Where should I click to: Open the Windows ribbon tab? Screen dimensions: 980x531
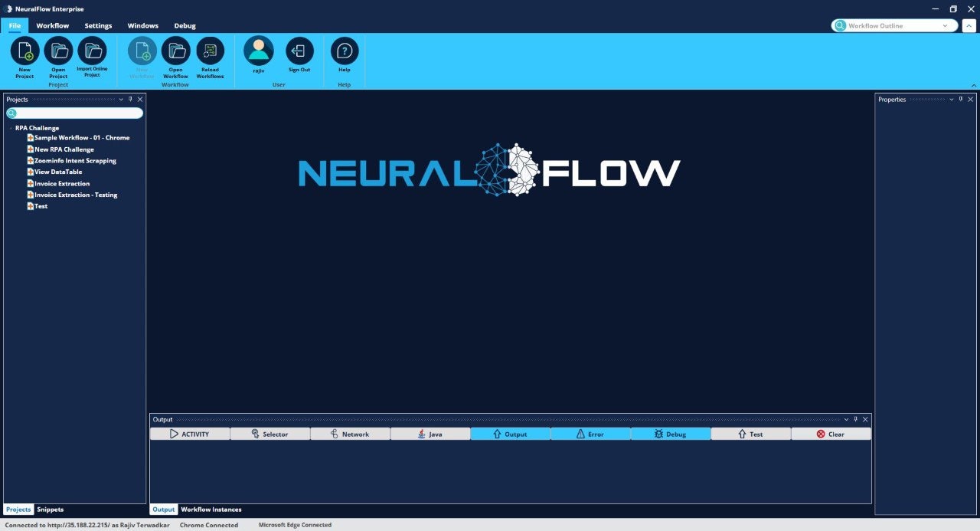(143, 25)
